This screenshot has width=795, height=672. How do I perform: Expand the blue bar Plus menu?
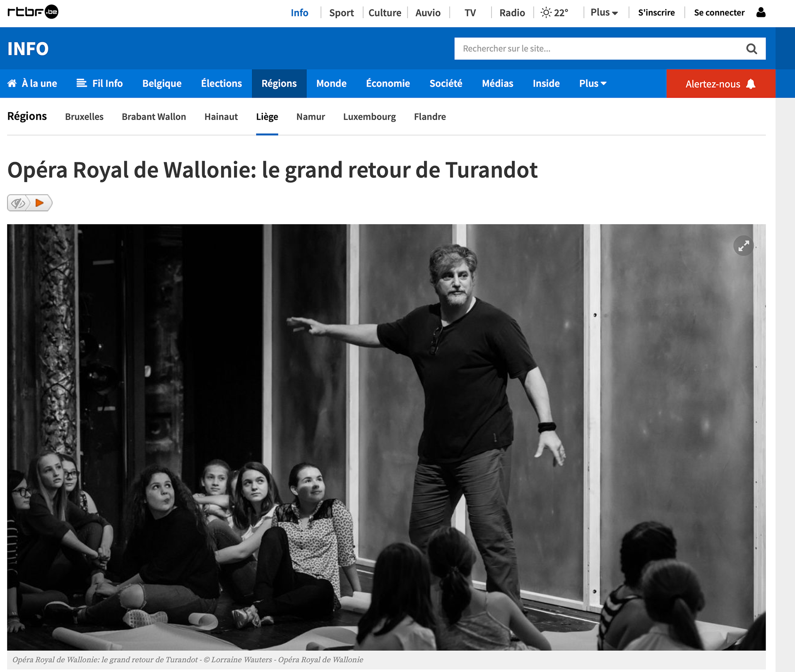coord(593,83)
